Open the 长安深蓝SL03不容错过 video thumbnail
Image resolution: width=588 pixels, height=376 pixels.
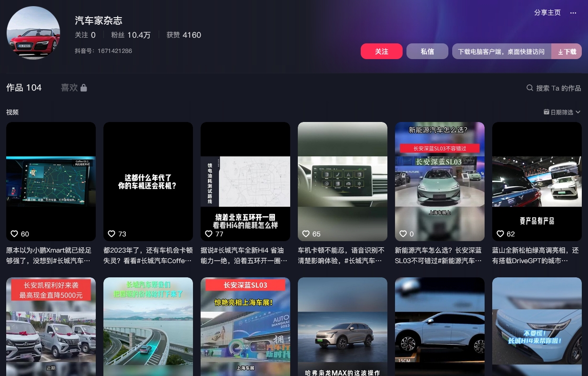(440, 182)
